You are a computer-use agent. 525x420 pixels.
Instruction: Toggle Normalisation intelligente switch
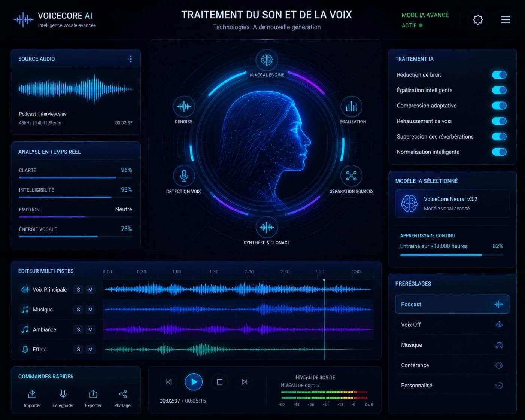click(x=499, y=152)
